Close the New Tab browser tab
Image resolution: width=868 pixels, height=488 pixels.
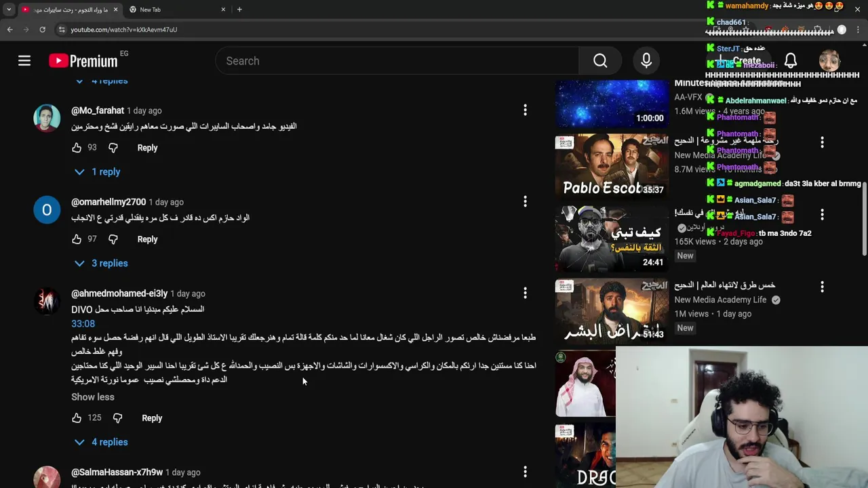tap(223, 9)
